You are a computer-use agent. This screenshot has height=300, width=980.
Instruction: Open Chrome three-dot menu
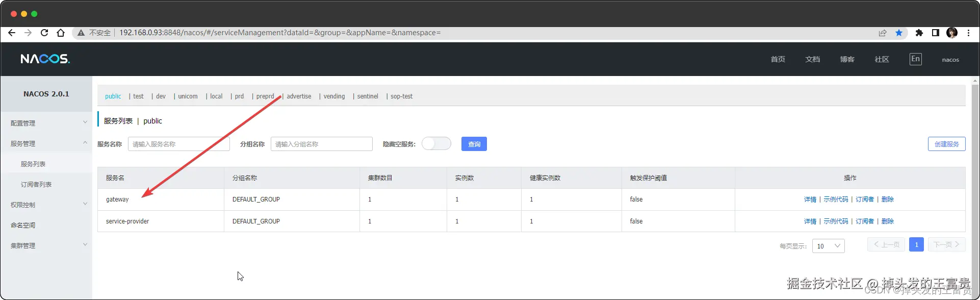968,33
